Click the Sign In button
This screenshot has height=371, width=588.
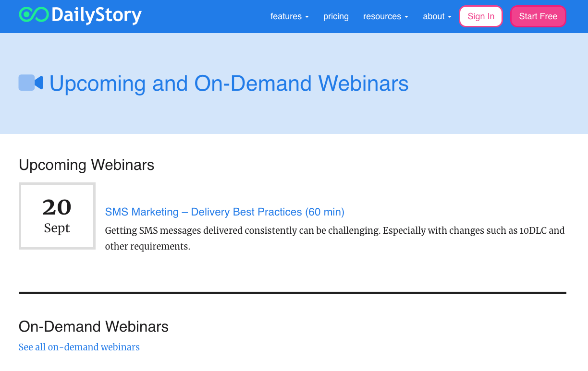(481, 16)
